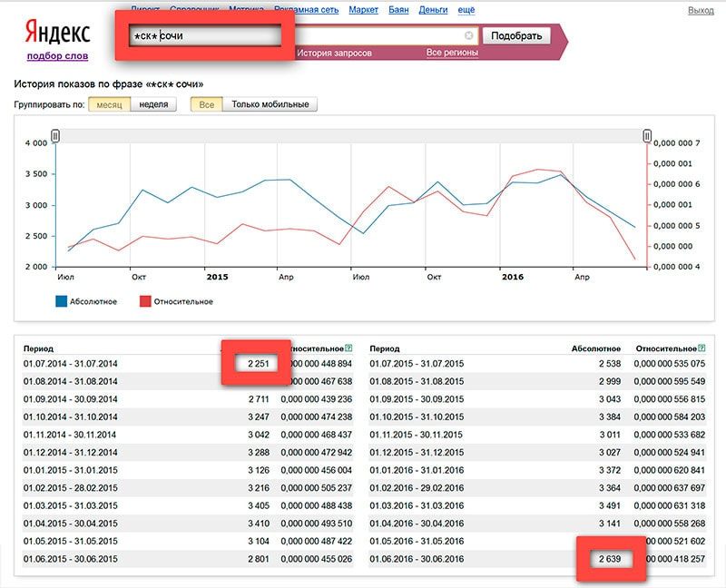
Task: Select the relative value 0,000 000 558 268
Action: click(x=670, y=524)
